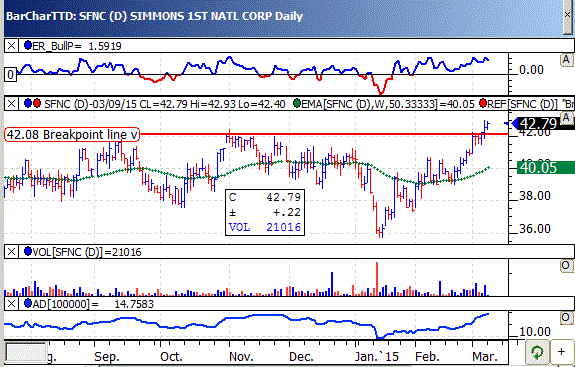The image size is (575, 367).
Task: Click the Feb. label on time axis
Action: (427, 356)
